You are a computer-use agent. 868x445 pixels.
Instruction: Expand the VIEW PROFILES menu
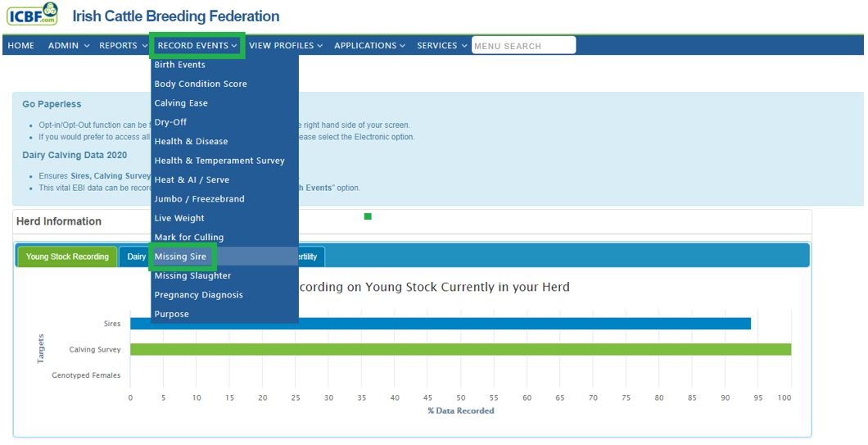286,45
